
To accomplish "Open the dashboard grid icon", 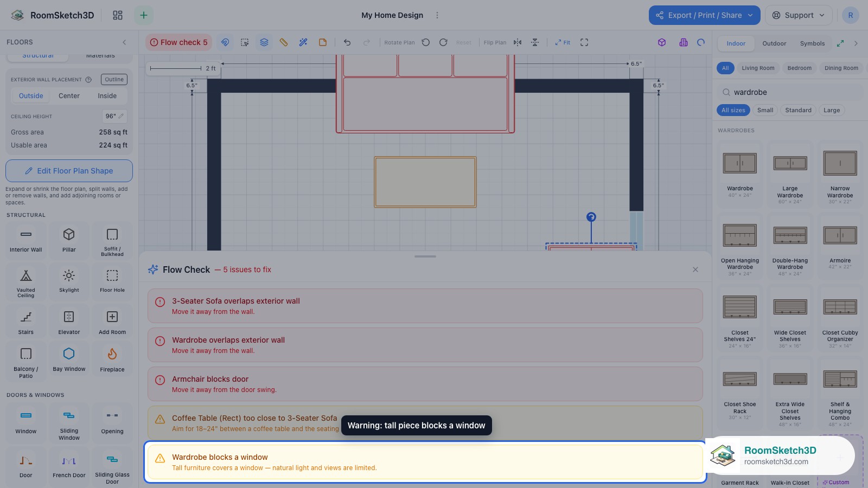I will [x=118, y=15].
